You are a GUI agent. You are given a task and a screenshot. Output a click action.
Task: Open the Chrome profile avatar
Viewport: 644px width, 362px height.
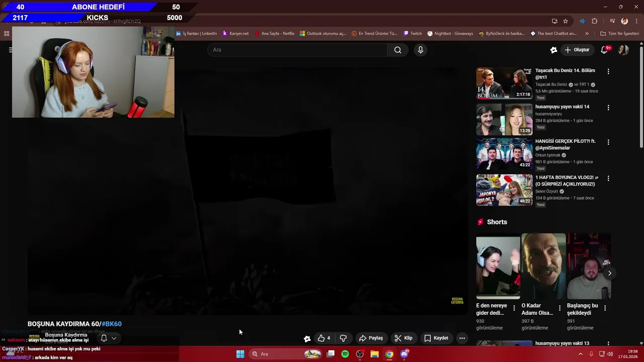624,21
